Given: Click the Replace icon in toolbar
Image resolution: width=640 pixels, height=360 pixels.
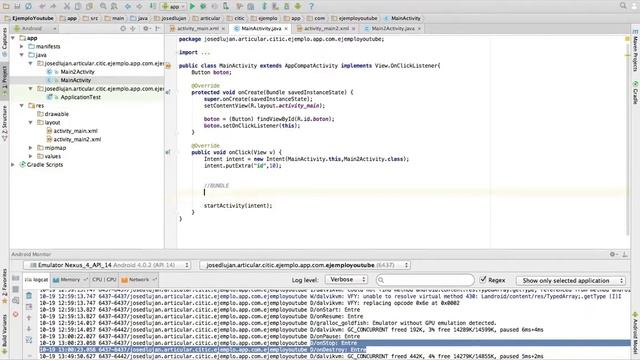Looking at the screenshot, I should (x=114, y=6).
